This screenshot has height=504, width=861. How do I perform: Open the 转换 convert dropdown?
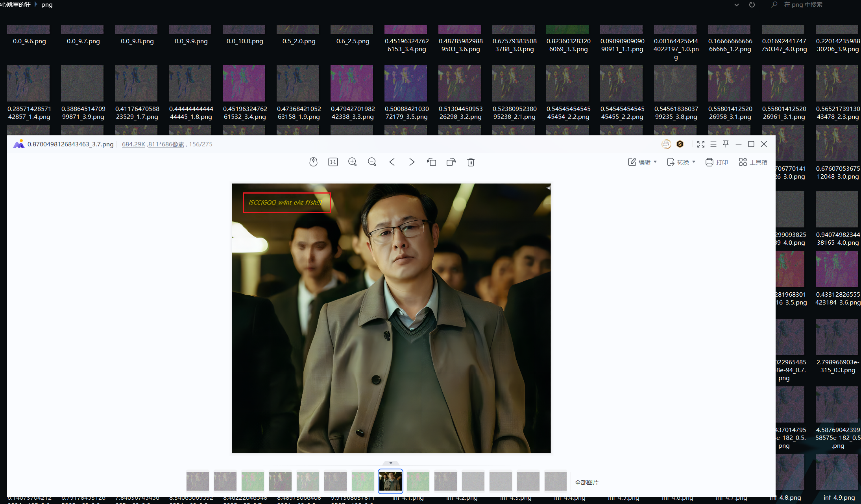682,162
